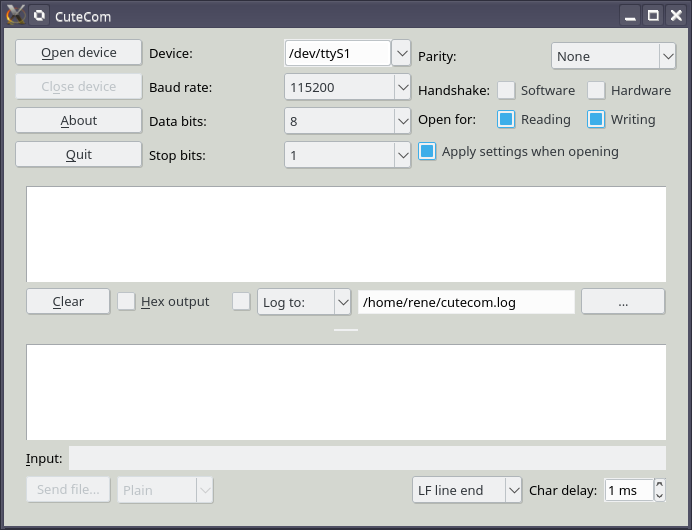This screenshot has width=692, height=530.
Task: Enable Hardware handshake checkbox
Action: tap(596, 90)
